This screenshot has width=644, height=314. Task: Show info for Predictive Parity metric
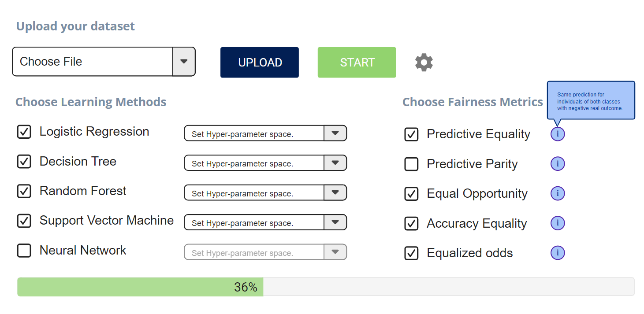point(558,164)
